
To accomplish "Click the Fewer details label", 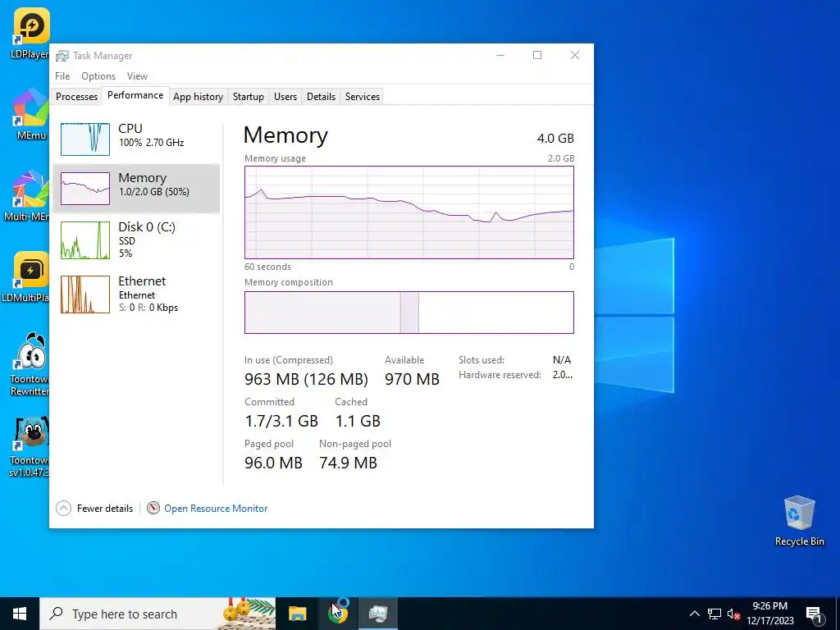I will click(x=105, y=509).
